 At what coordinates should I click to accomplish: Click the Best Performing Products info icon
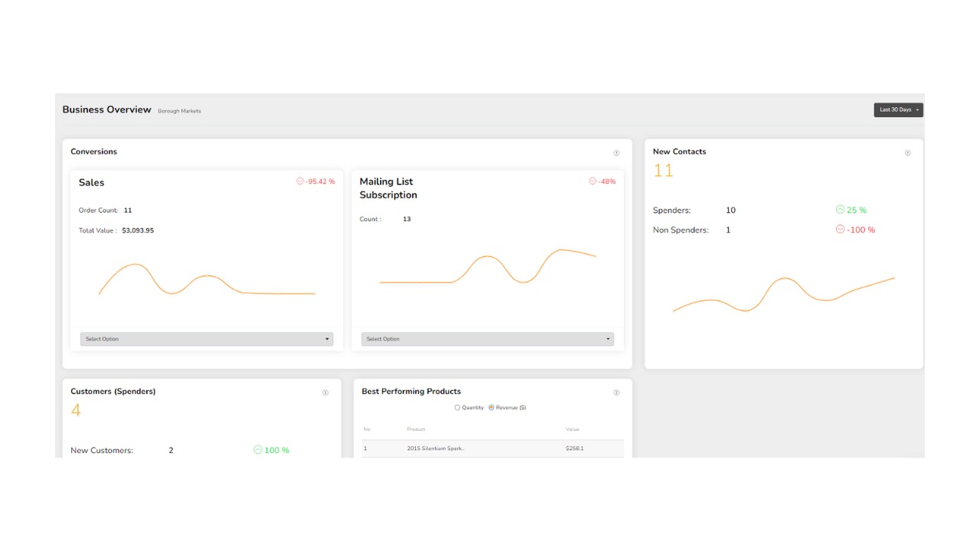(x=616, y=393)
